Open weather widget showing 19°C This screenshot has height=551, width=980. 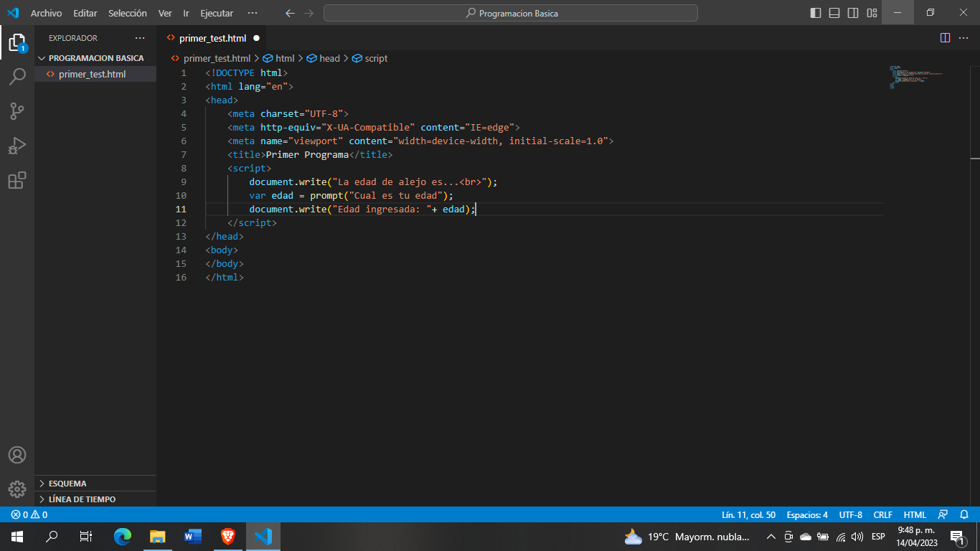click(x=687, y=537)
